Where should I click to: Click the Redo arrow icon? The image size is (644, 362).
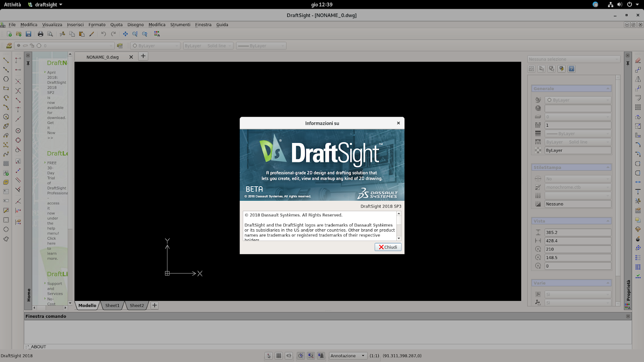click(113, 34)
